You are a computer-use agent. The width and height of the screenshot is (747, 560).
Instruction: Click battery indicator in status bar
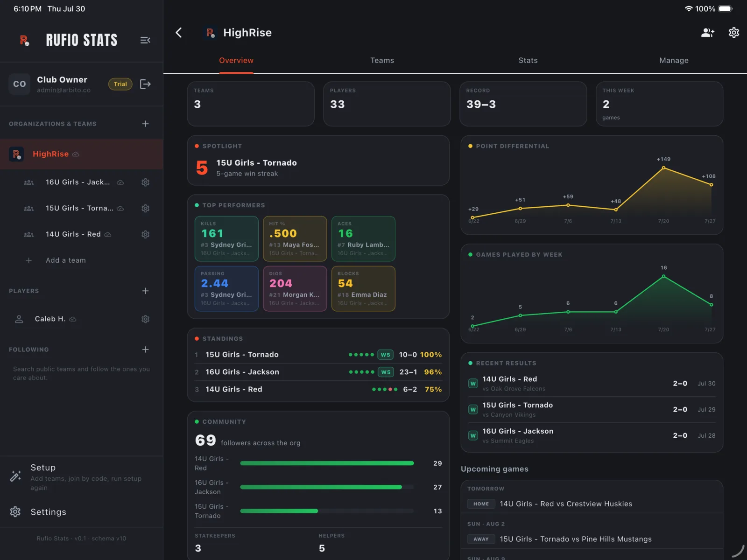[726, 9]
